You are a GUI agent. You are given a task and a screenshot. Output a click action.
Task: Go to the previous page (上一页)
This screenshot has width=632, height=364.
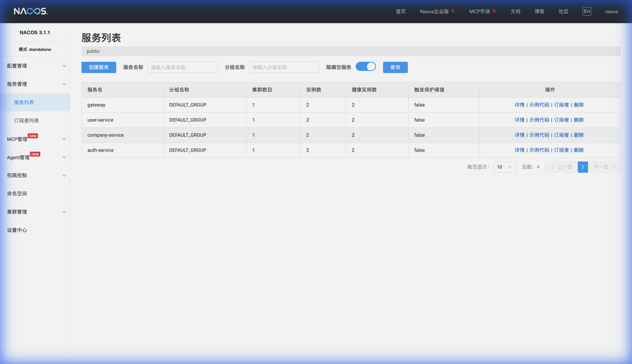point(561,167)
